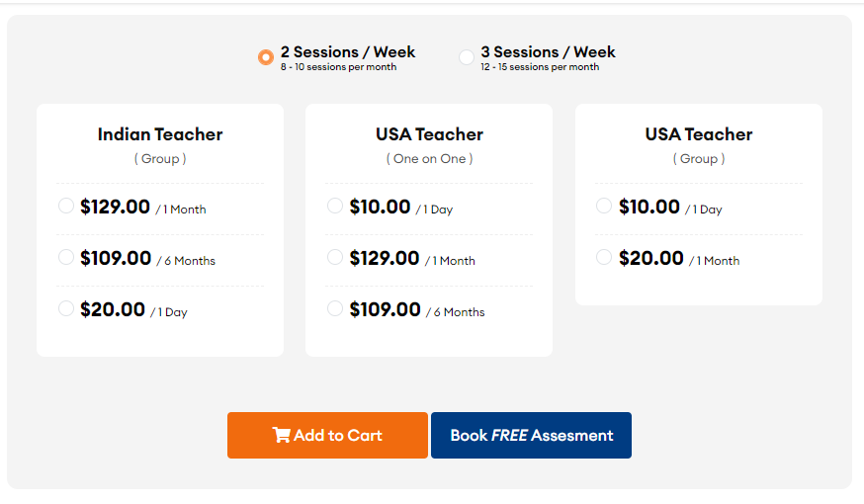The height and width of the screenshot is (504, 864).
Task: Select USA One on One $10.00 day radio
Action: tap(335, 206)
